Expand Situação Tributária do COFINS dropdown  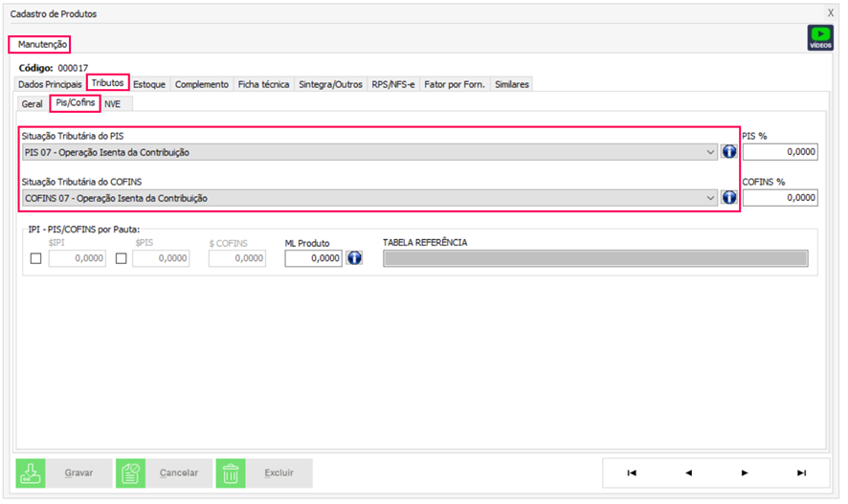pyautogui.click(x=709, y=198)
